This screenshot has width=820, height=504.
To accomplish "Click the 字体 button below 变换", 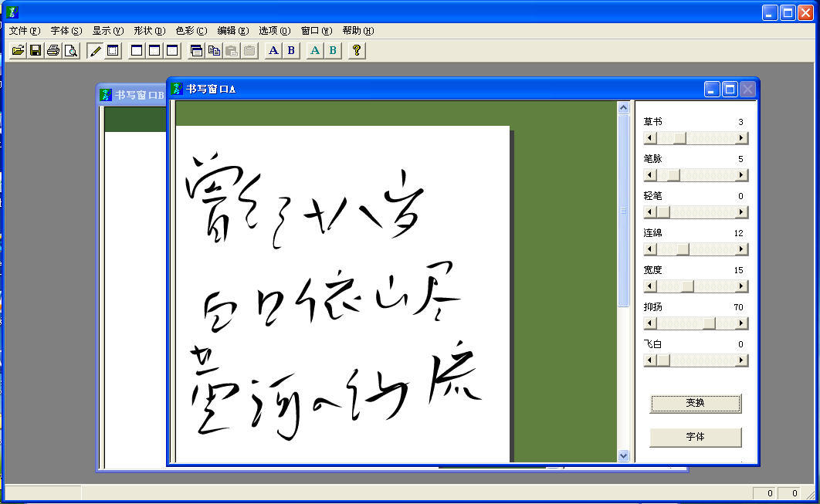I will [x=695, y=437].
